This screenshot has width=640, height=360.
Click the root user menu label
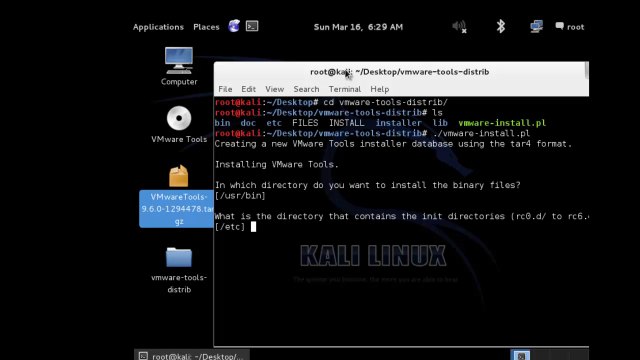pyautogui.click(x=575, y=27)
